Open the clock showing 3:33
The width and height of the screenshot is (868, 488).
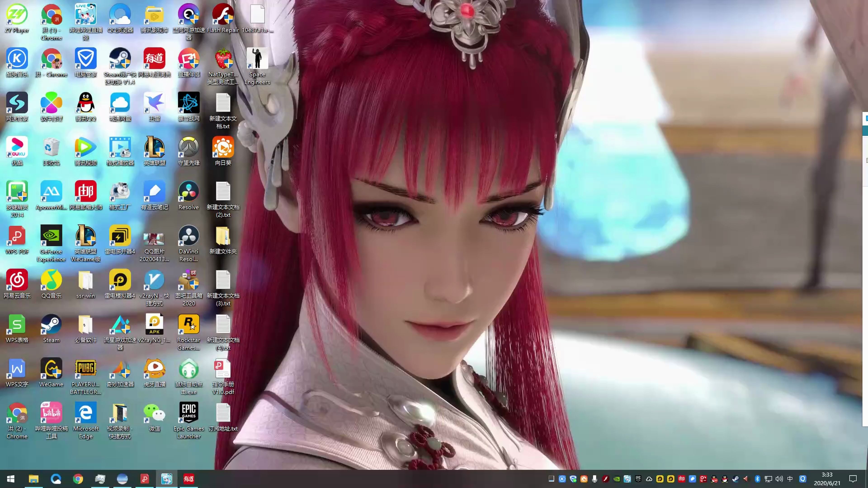[x=827, y=479]
